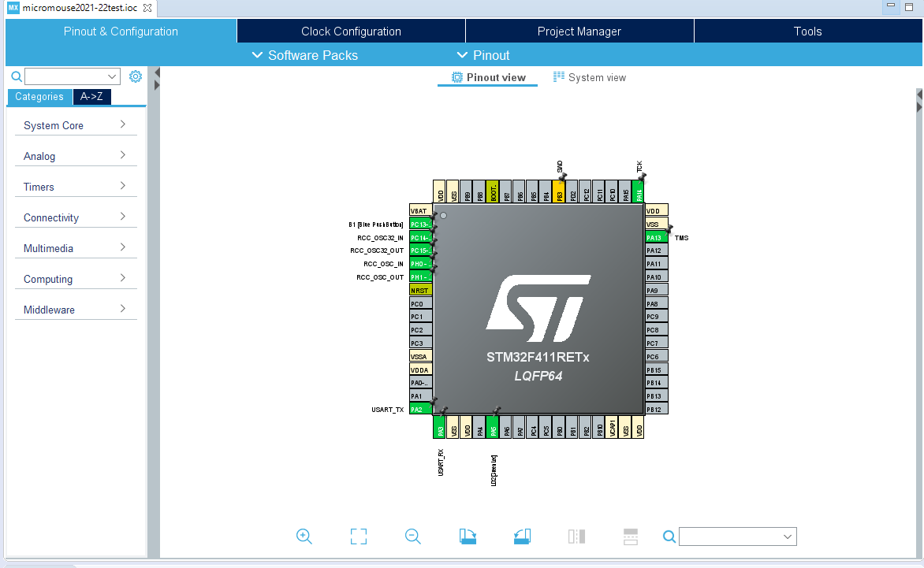Fit chip to window with best-fit icon
The image size is (924, 568).
(359, 536)
